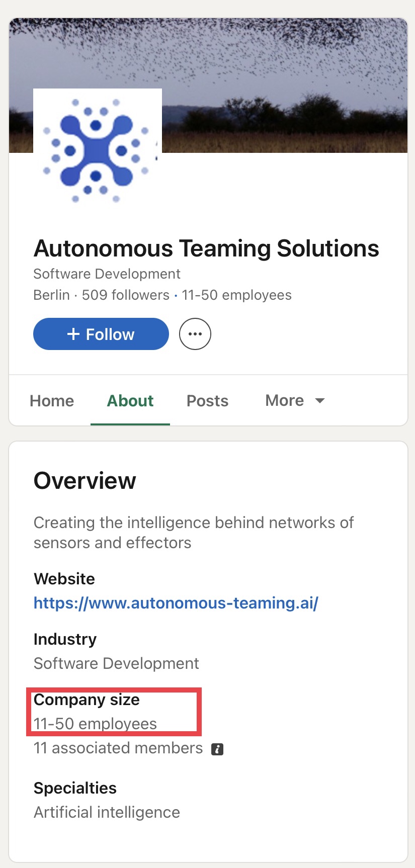Go to the Posts tab
Screen dimensions: 415x868
pos(207,401)
